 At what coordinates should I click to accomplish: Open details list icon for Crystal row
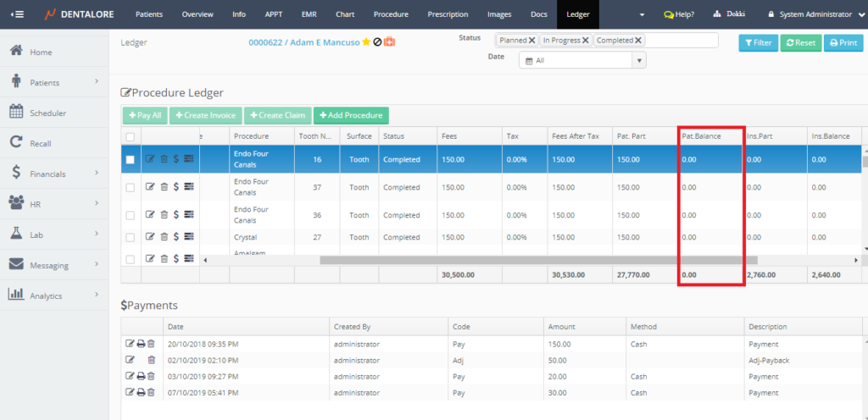[x=188, y=237]
